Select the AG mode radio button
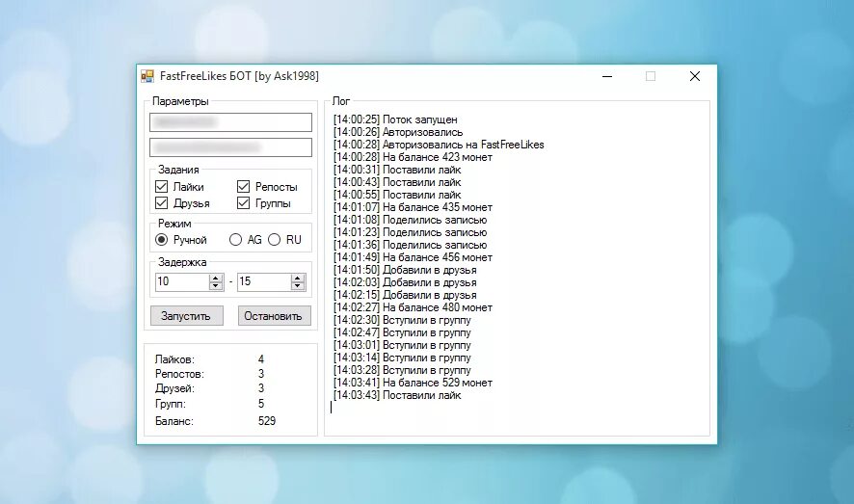This screenshot has width=854, height=504. 235,240
